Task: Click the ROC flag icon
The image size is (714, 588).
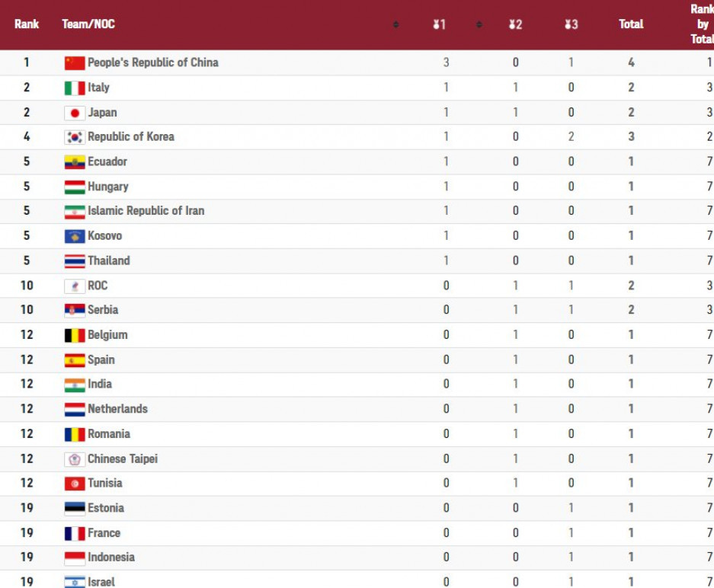Action: (x=75, y=286)
